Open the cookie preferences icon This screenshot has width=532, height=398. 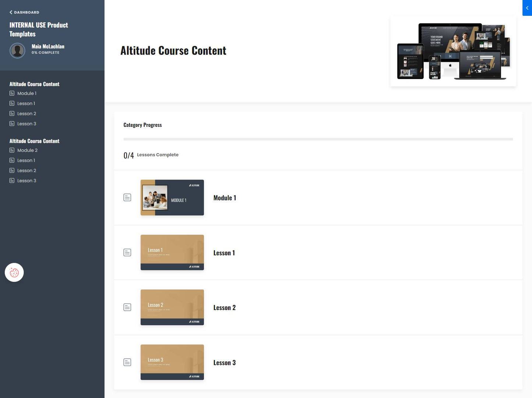pos(14,273)
